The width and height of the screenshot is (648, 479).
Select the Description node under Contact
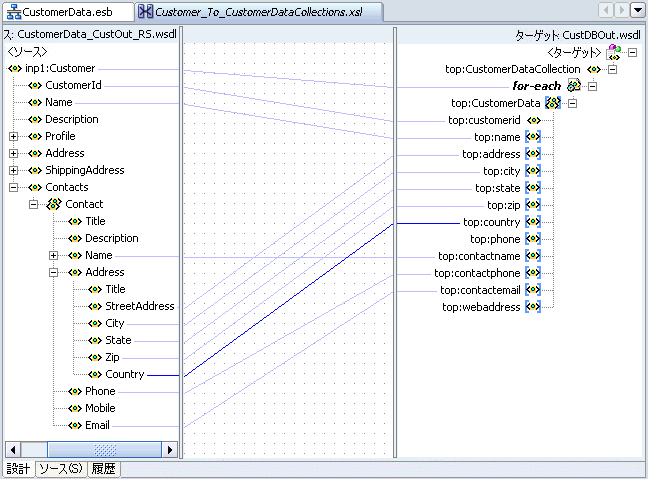tap(112, 238)
